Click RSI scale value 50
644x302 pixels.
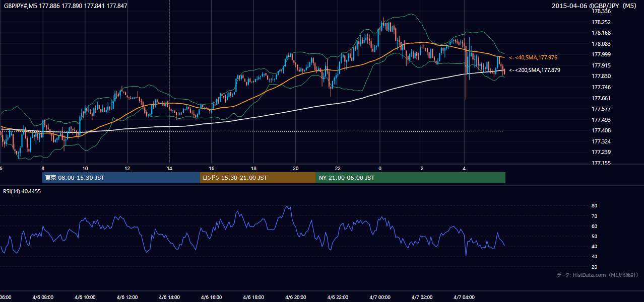coord(594,237)
